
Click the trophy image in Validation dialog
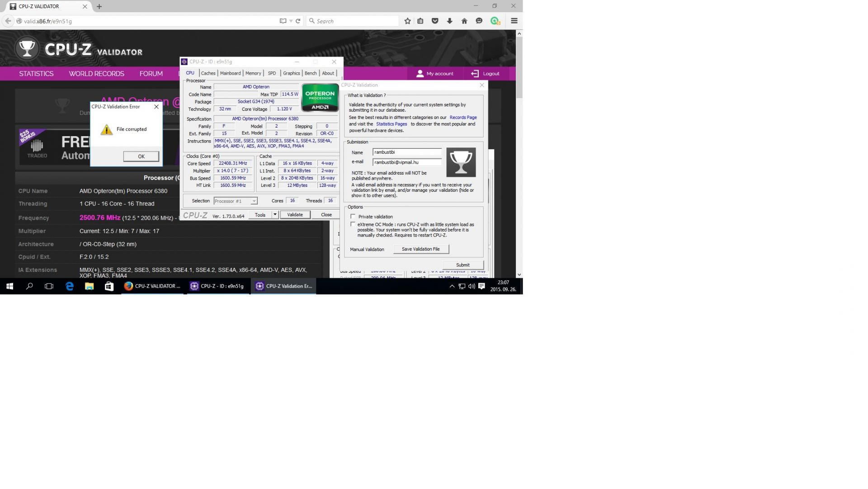pos(461,162)
